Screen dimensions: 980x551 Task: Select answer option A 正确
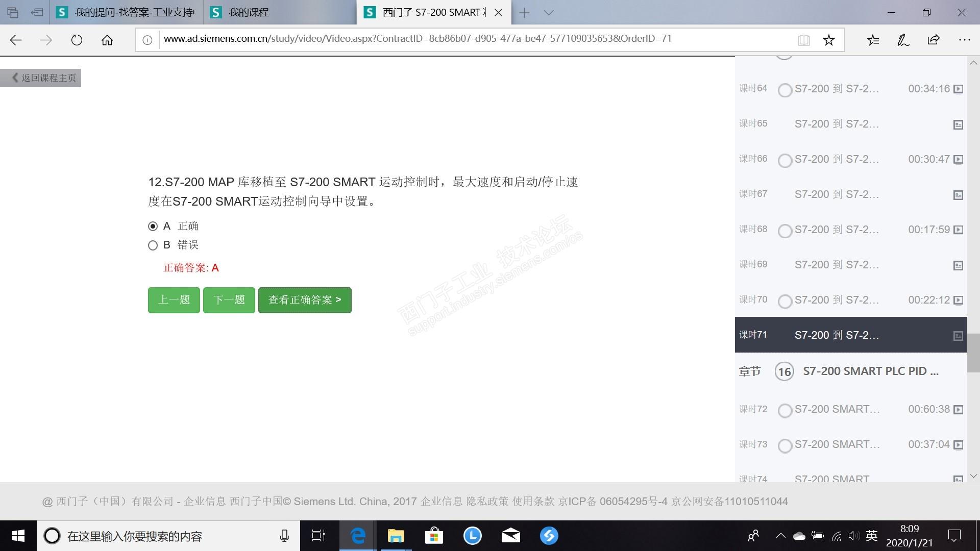153,226
